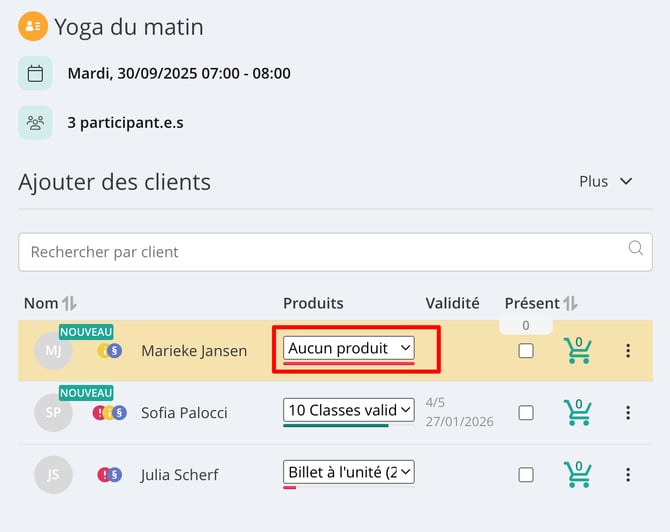Image resolution: width=670 pixels, height=532 pixels.
Task: Click the search magnifier icon
Action: 635,248
